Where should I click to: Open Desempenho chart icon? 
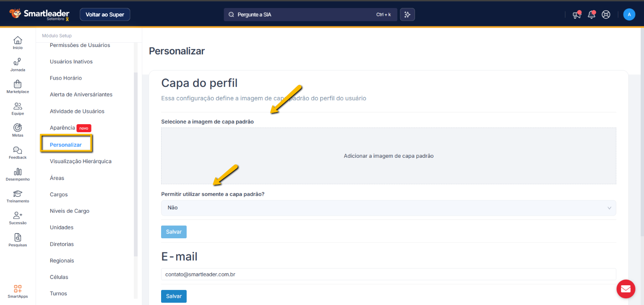[18, 172]
